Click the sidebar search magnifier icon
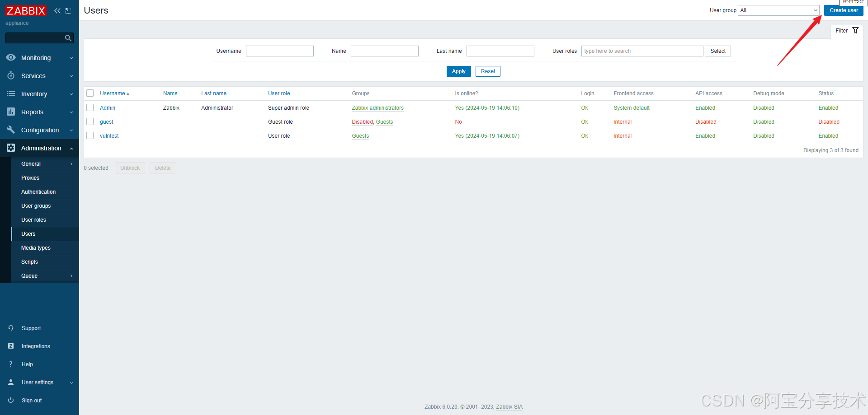Image resolution: width=868 pixels, height=415 pixels. tap(68, 38)
